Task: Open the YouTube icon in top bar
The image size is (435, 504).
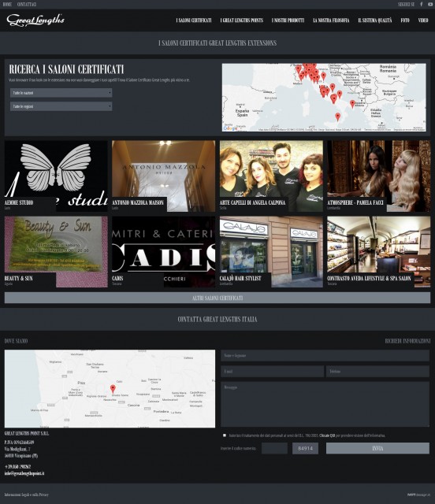Action: coord(430,4)
